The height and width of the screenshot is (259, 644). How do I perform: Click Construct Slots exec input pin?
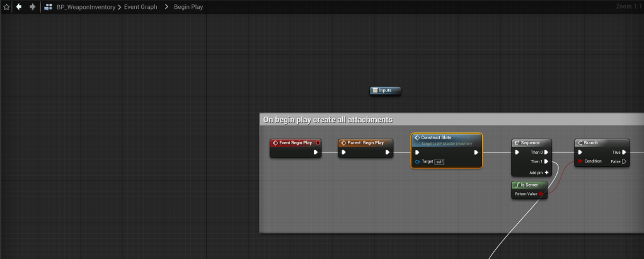[x=417, y=153]
